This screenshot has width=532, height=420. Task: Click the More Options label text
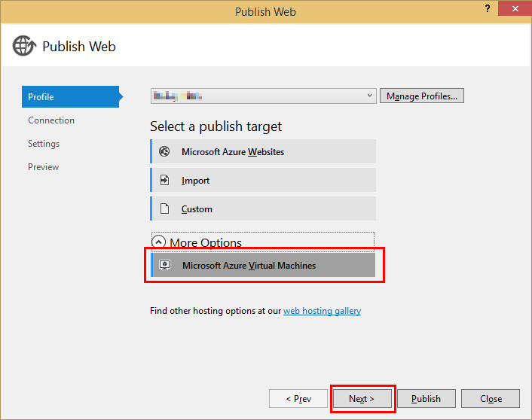click(206, 242)
